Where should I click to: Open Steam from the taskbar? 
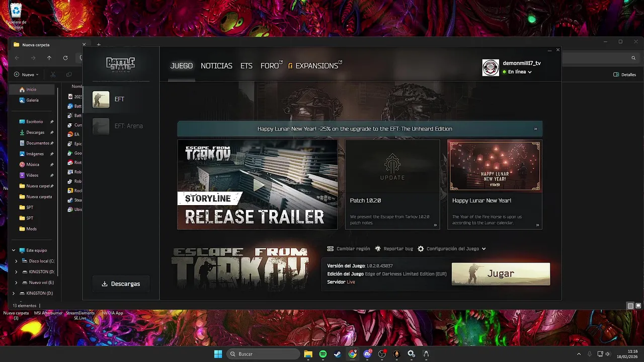click(338, 354)
